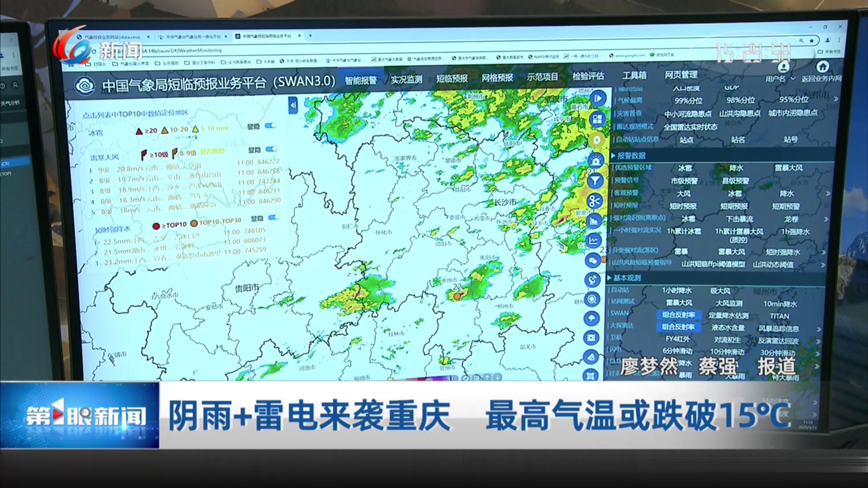
Task: Click the magnifier search icon on map toolbar
Action: coord(592,299)
